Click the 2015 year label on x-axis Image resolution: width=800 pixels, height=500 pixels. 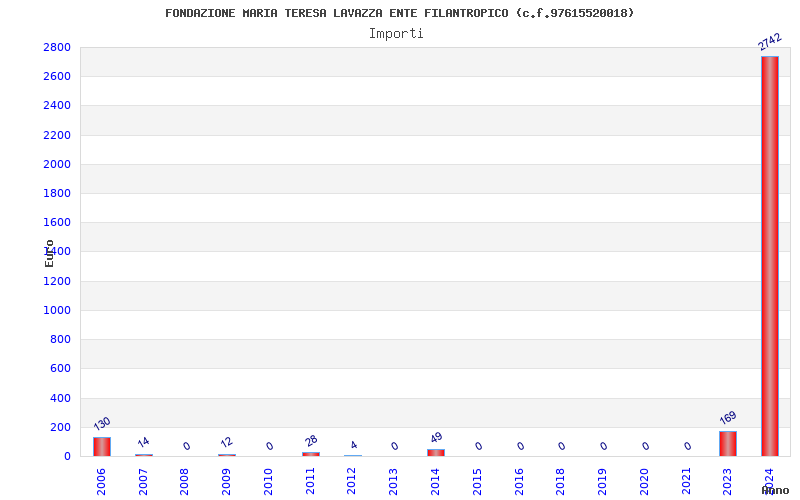coord(477,481)
